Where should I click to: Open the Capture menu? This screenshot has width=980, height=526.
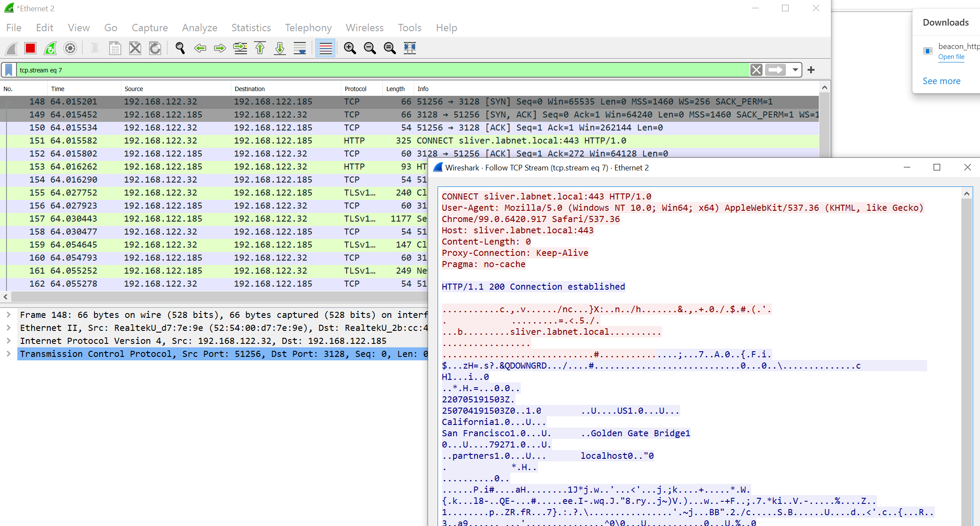pos(150,28)
